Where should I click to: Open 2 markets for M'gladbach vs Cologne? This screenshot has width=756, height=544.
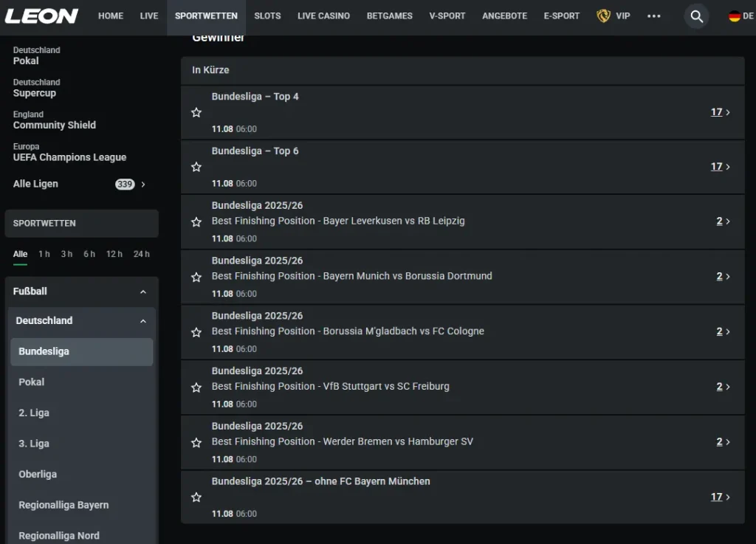tap(723, 331)
